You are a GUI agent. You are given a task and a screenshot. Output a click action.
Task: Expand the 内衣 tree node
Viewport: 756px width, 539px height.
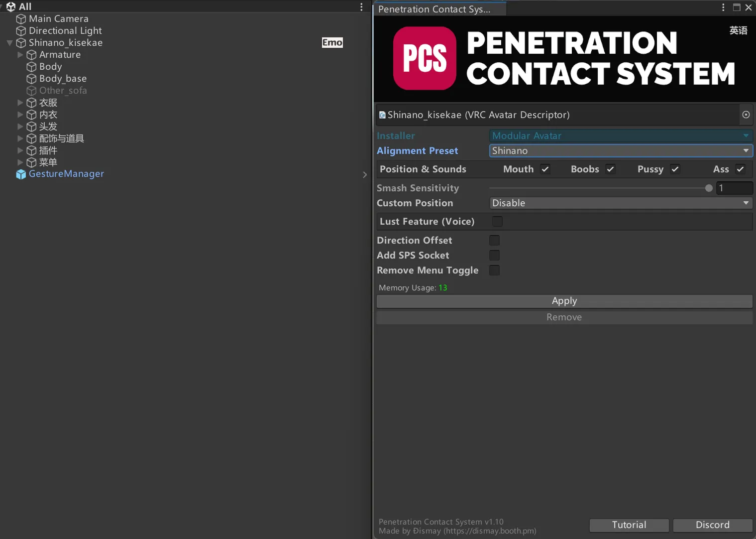20,115
